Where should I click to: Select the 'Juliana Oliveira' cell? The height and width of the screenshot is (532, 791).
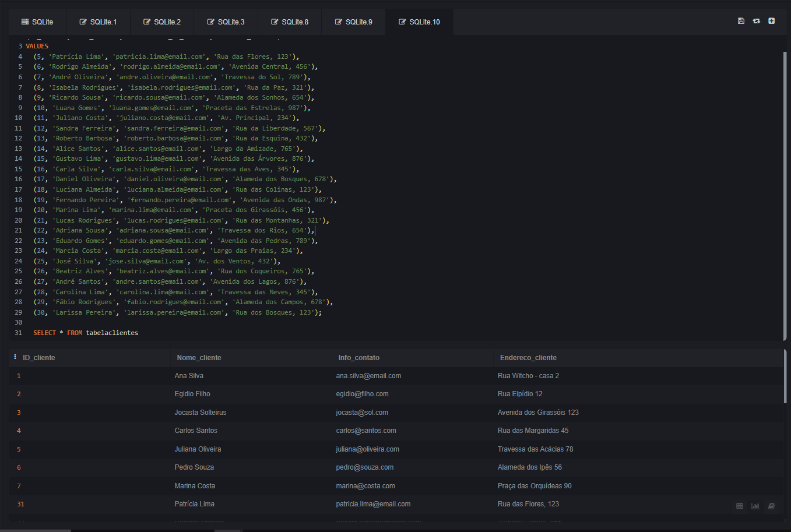pos(198,449)
